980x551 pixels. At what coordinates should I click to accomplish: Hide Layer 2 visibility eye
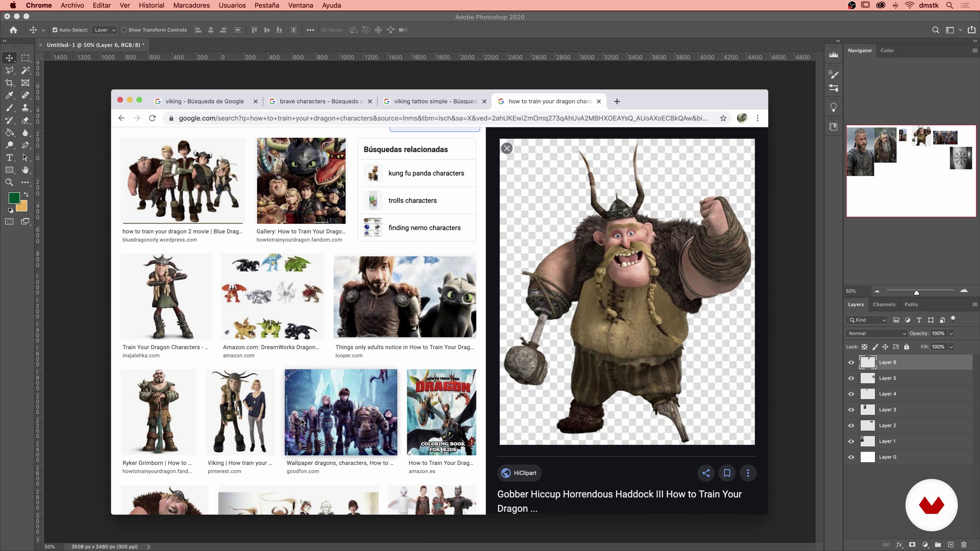pos(851,425)
